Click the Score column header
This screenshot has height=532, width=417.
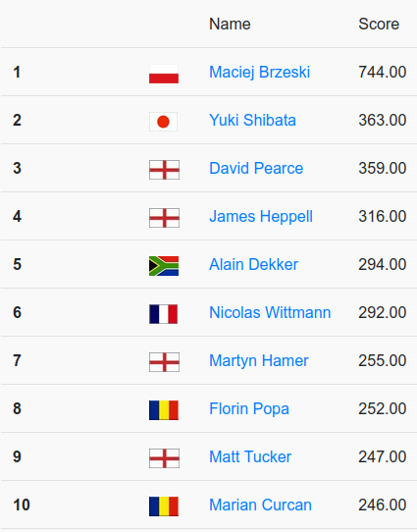point(379,25)
